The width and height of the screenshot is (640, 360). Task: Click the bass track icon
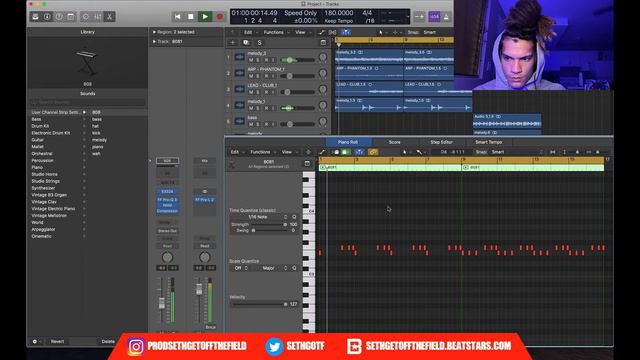(x=240, y=121)
